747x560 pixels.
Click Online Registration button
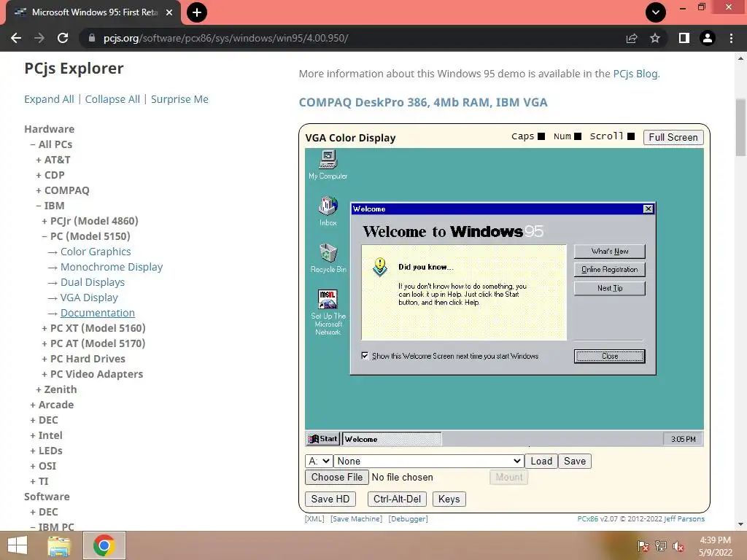[x=609, y=269]
